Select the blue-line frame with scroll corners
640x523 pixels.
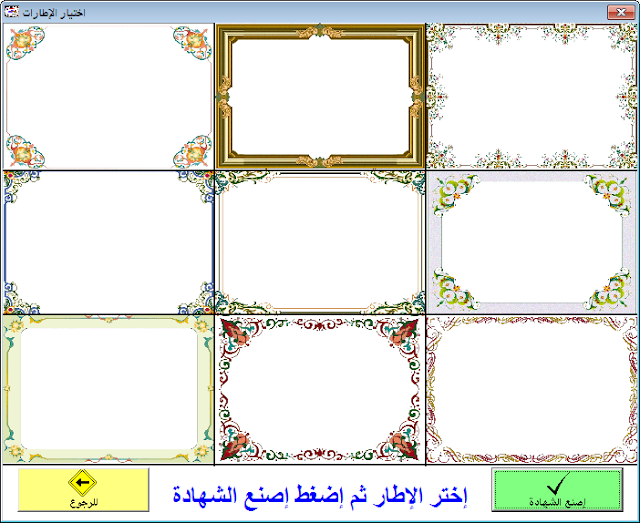point(108,242)
